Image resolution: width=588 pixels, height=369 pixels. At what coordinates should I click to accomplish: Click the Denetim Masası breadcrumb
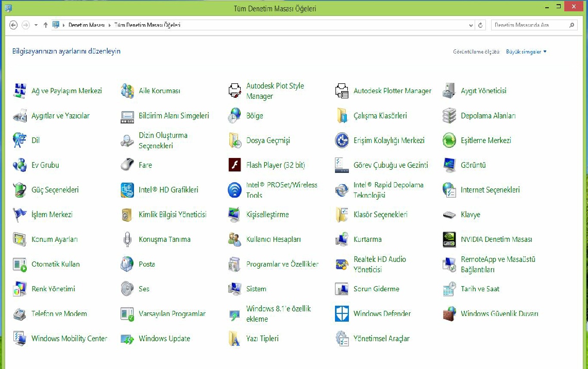point(86,25)
